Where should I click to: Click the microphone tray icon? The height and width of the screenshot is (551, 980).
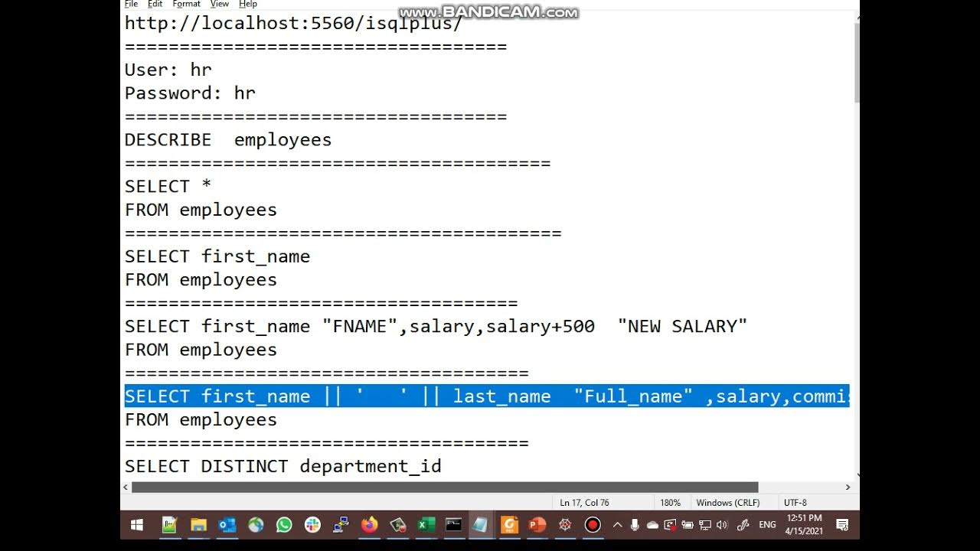[x=635, y=525]
